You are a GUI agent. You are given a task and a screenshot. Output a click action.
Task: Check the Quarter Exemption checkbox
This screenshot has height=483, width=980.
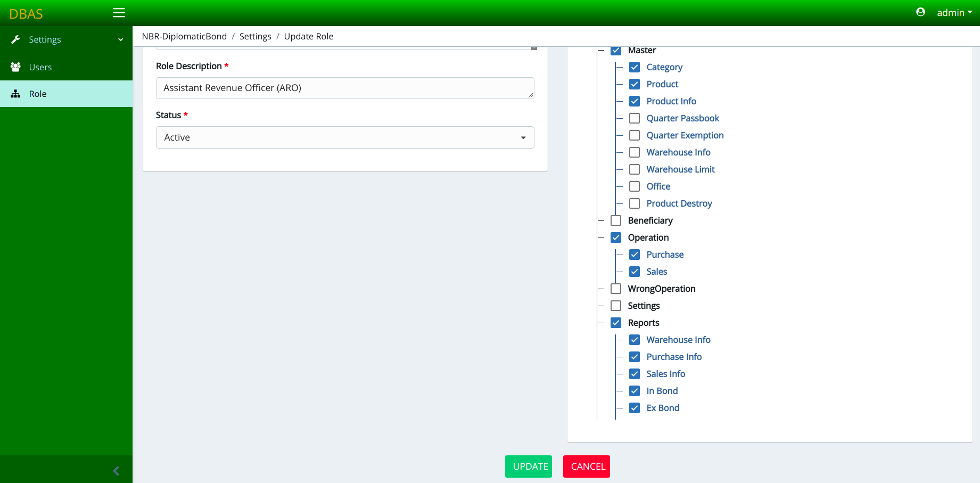click(x=635, y=135)
